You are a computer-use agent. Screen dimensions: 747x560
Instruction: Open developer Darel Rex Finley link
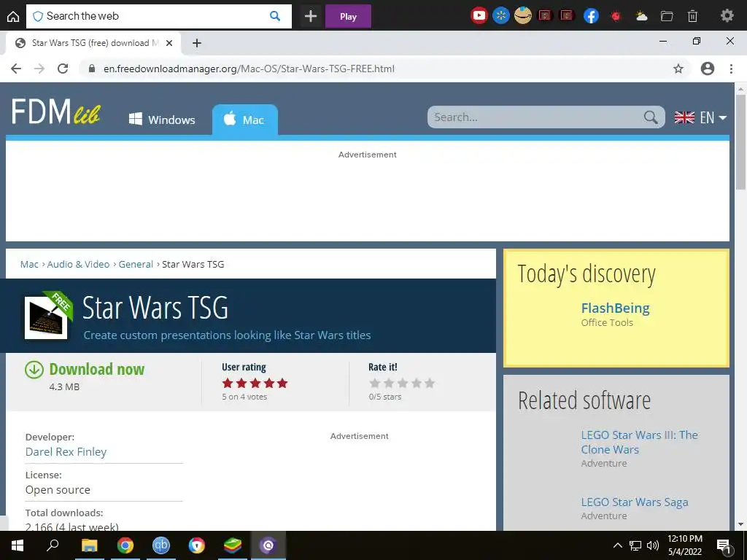pos(66,452)
